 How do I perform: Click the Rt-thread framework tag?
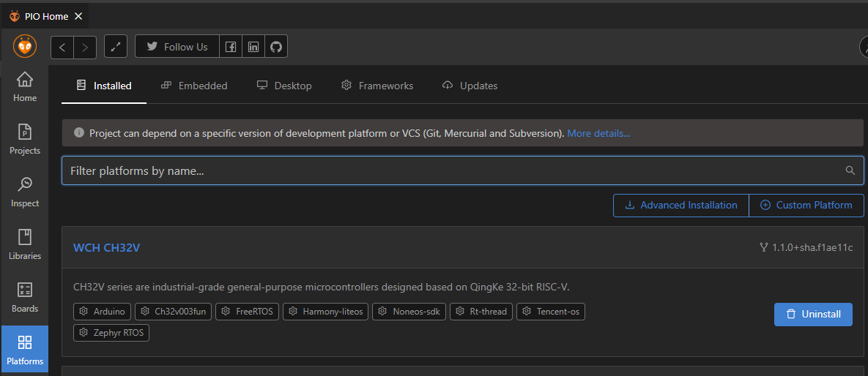pos(481,312)
